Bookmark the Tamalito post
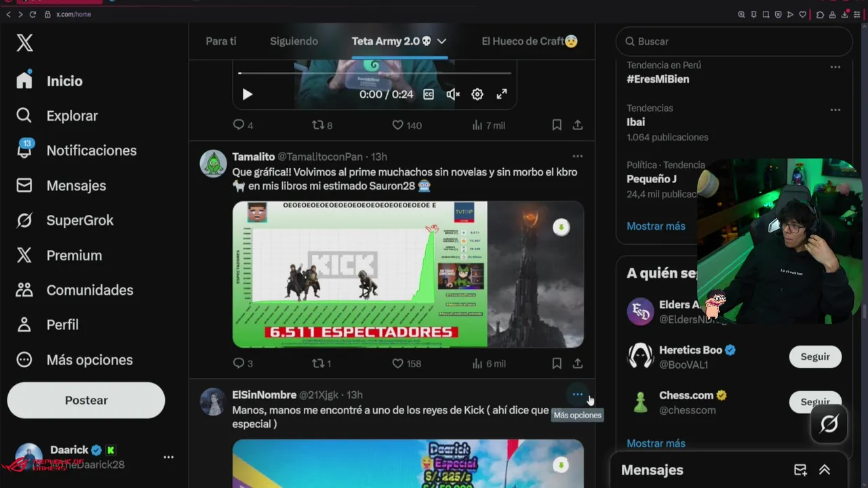This screenshot has width=868, height=488. (x=557, y=363)
